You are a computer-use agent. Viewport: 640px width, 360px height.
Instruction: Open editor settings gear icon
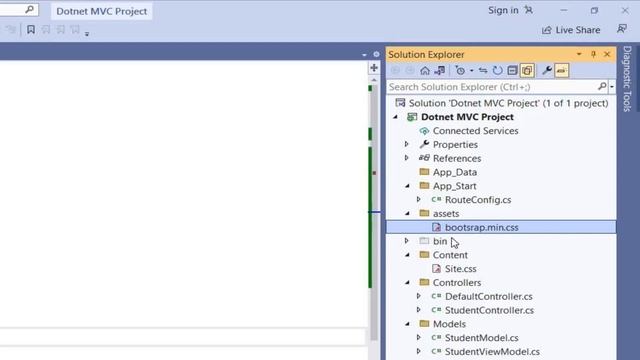[x=376, y=54]
